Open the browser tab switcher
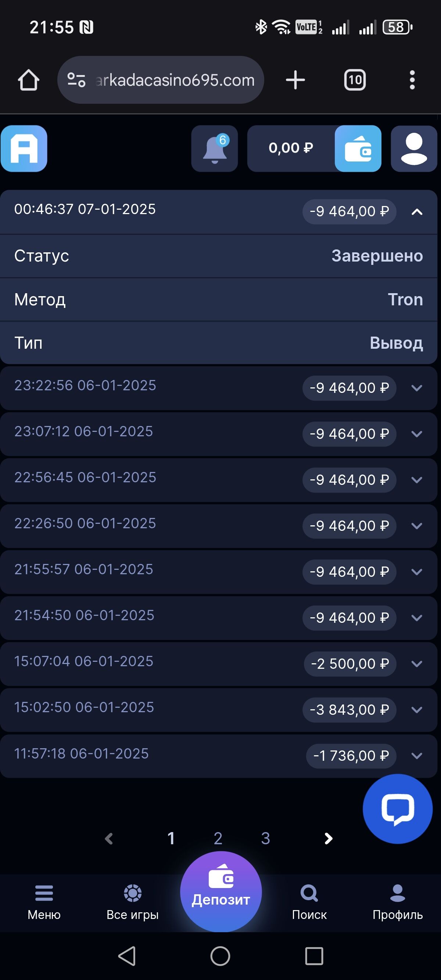Viewport: 441px width, 980px height. [355, 80]
